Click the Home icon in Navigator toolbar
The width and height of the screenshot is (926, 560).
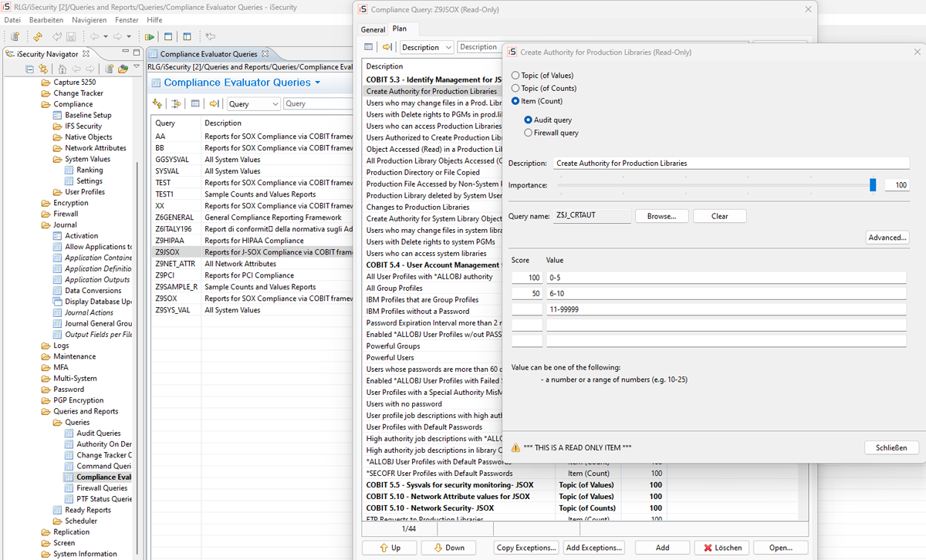tap(63, 69)
